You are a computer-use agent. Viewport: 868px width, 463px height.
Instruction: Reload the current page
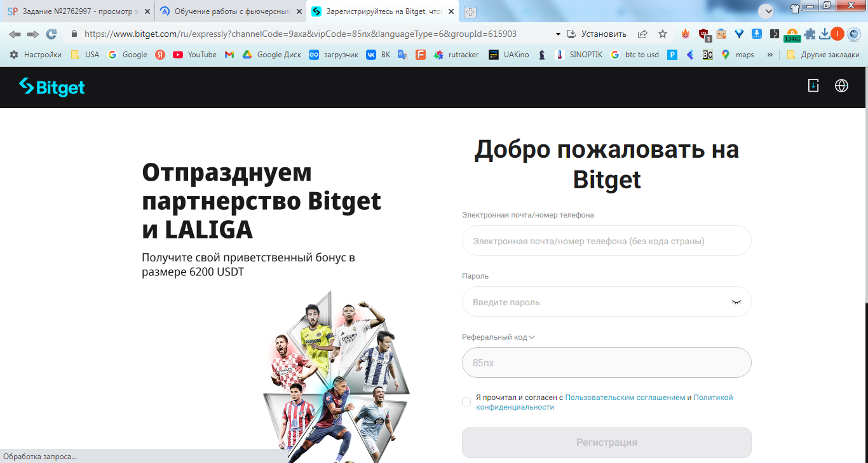pyautogui.click(x=51, y=34)
